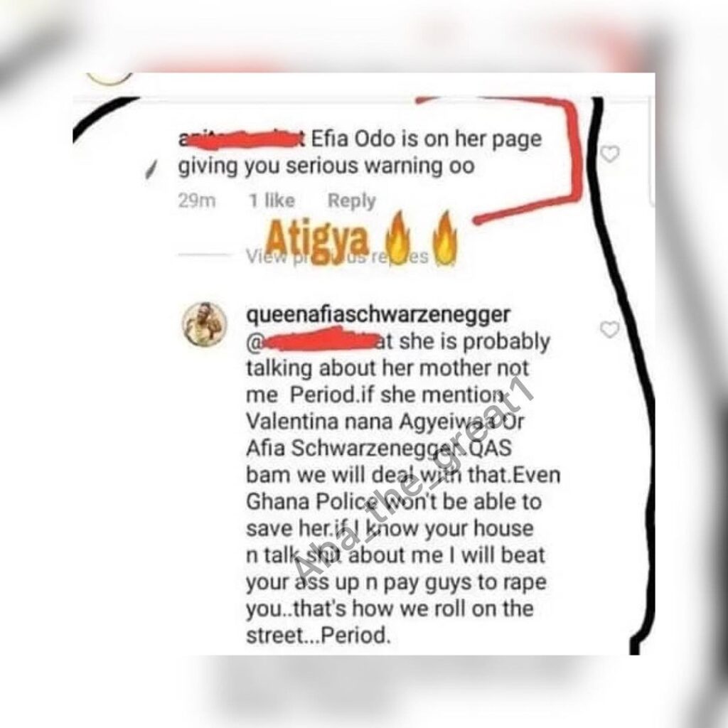Expand View previous replies
The image size is (728, 728).
(x=337, y=256)
